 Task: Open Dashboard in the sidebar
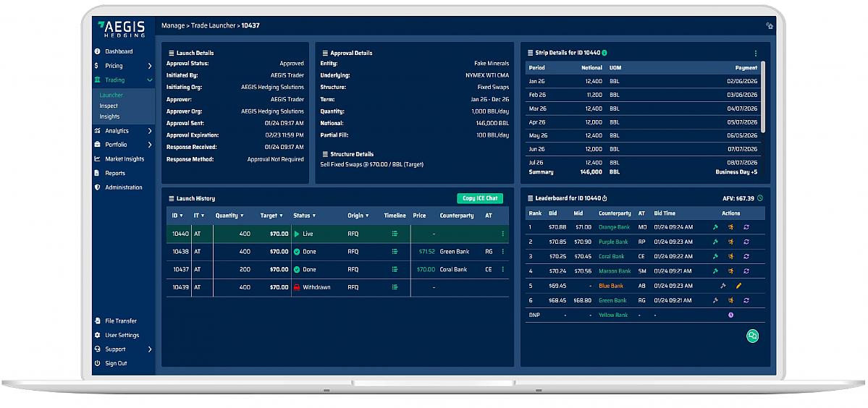(x=119, y=51)
